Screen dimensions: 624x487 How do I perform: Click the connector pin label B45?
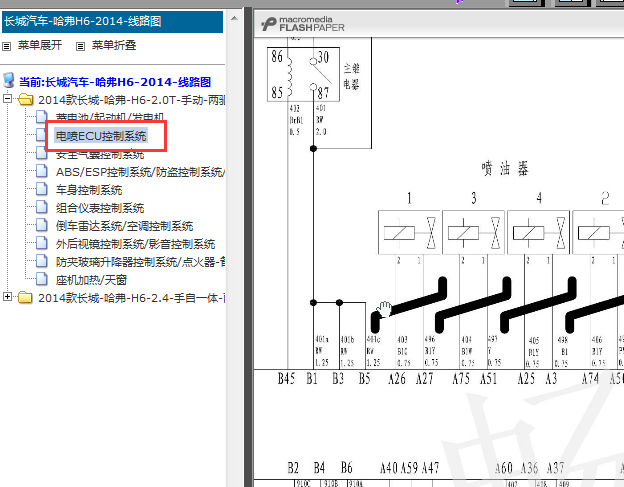coord(286,378)
